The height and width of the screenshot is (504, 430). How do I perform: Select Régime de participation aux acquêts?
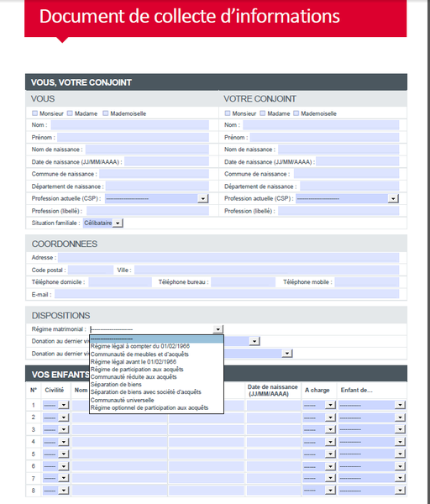tap(156, 370)
